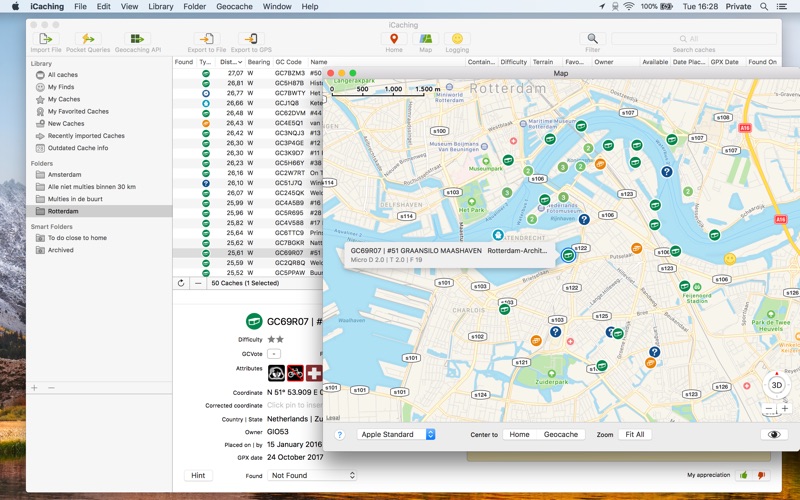Click into Search caches field

pyautogui.click(x=694, y=39)
